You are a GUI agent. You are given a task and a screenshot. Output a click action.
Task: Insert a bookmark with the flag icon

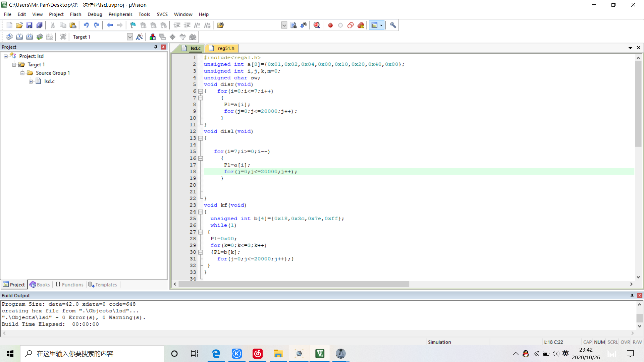tap(133, 25)
